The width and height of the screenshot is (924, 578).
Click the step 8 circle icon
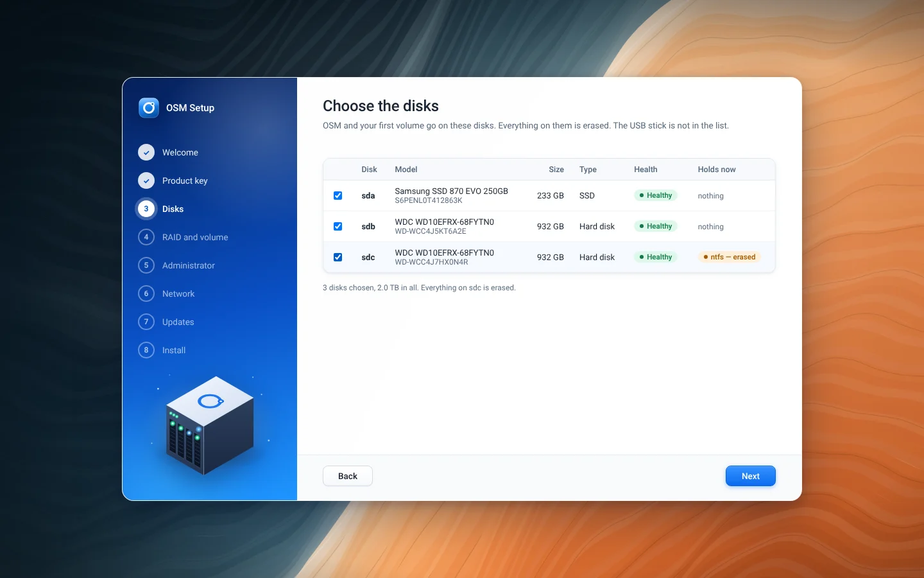click(146, 350)
